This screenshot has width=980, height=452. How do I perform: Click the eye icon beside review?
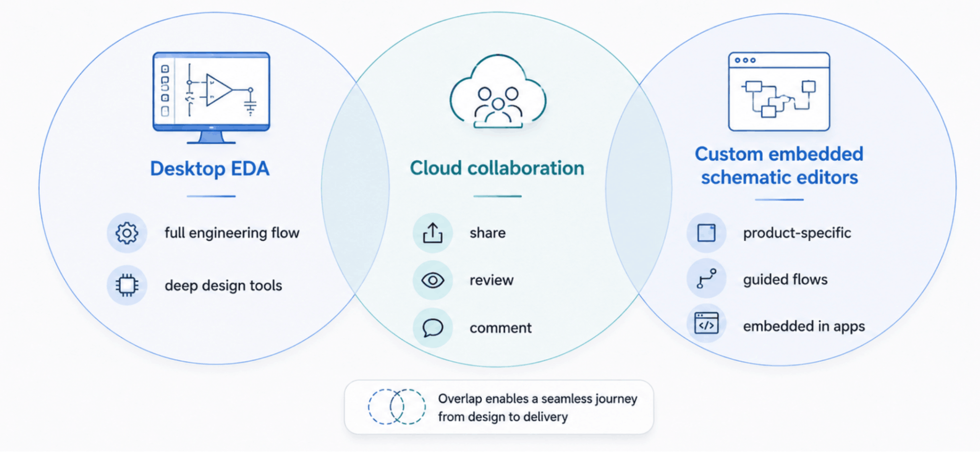[x=432, y=280]
